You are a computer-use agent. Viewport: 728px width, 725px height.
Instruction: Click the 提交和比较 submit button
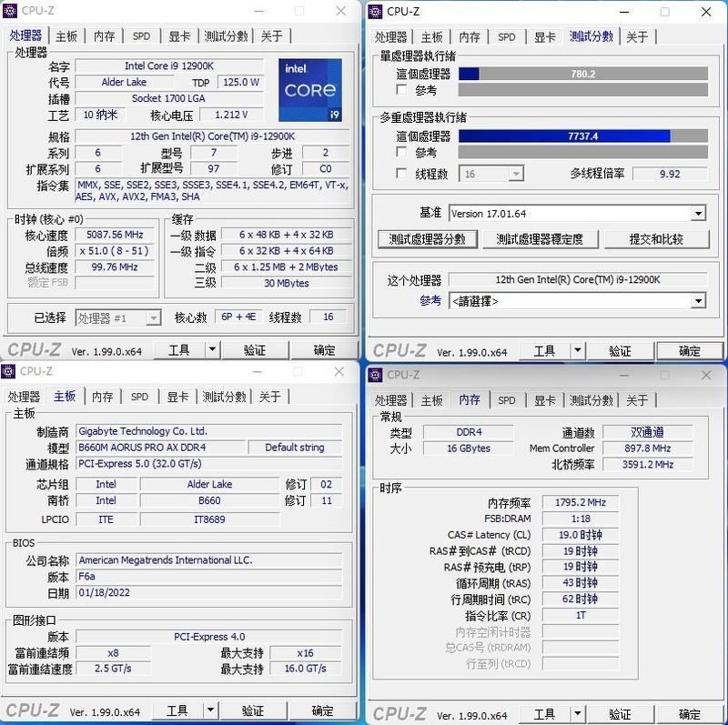tap(657, 240)
